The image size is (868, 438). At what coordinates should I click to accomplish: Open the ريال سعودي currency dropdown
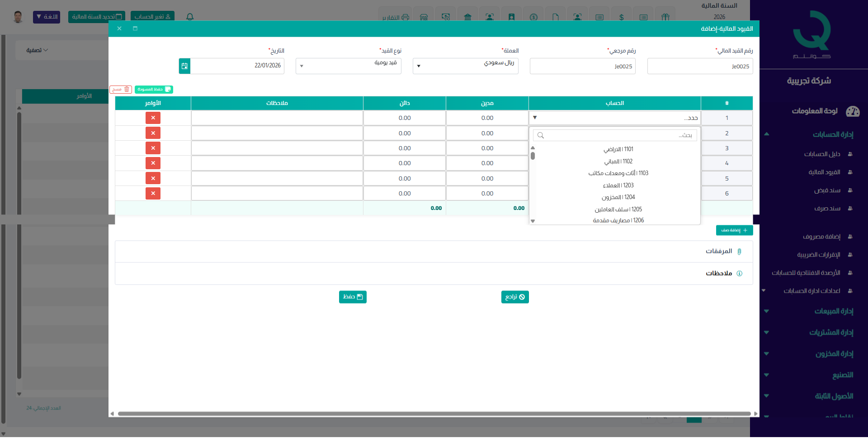coord(466,66)
